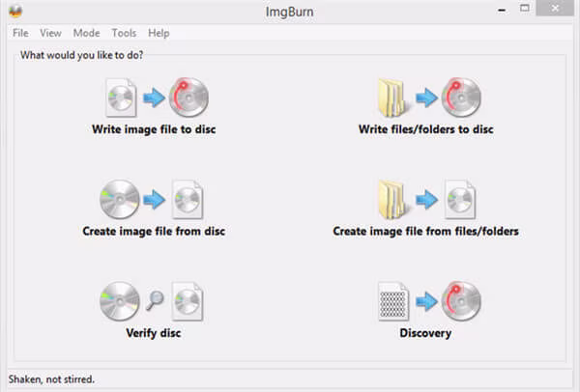Viewport: 580px width, 392px height.
Task: Choose the 'Write files/folders to disc' label
Action: point(426,128)
